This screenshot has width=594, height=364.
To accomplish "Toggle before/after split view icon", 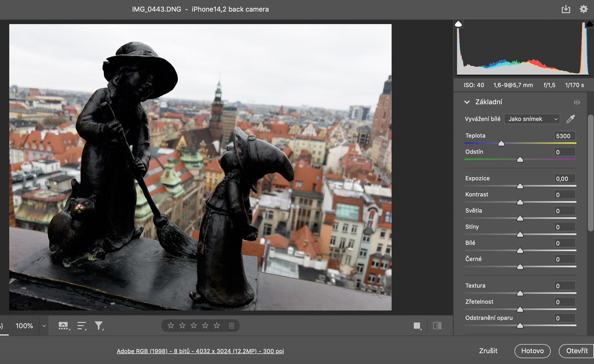I will point(437,326).
